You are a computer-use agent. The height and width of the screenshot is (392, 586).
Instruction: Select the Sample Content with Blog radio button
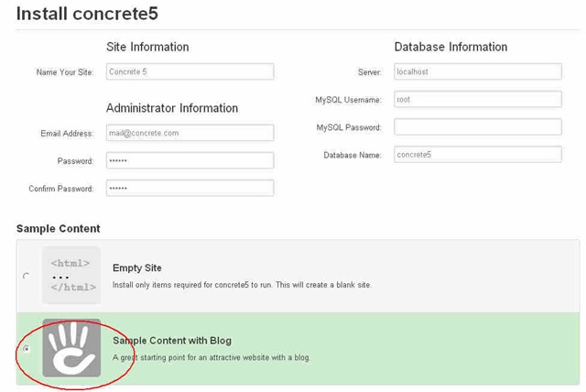[27, 348]
